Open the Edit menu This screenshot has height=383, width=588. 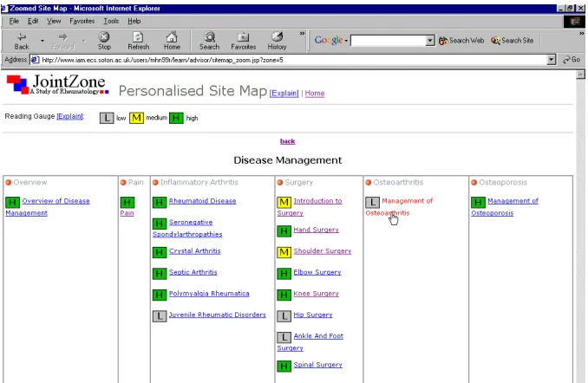coord(33,21)
